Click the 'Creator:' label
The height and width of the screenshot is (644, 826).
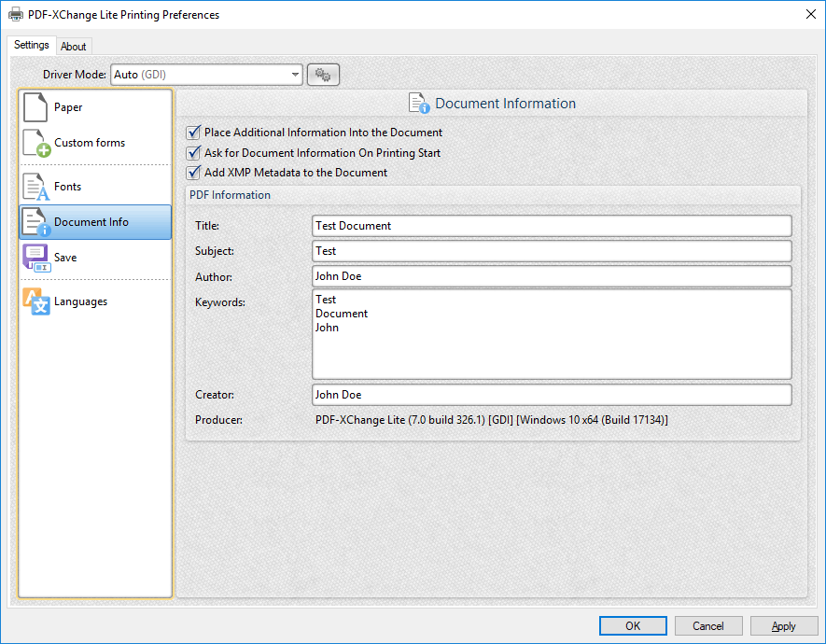(215, 395)
